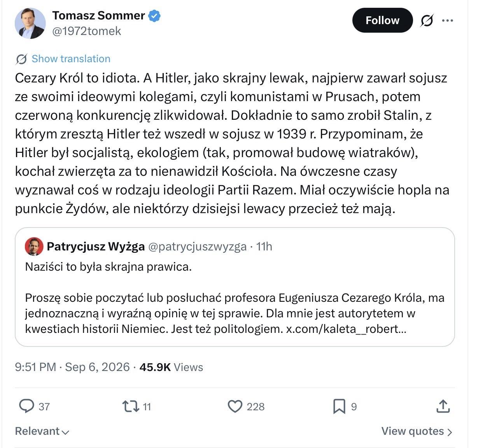The height and width of the screenshot is (448, 485).
Task: Click the Grok icon beside Follow
Action: [x=427, y=21]
